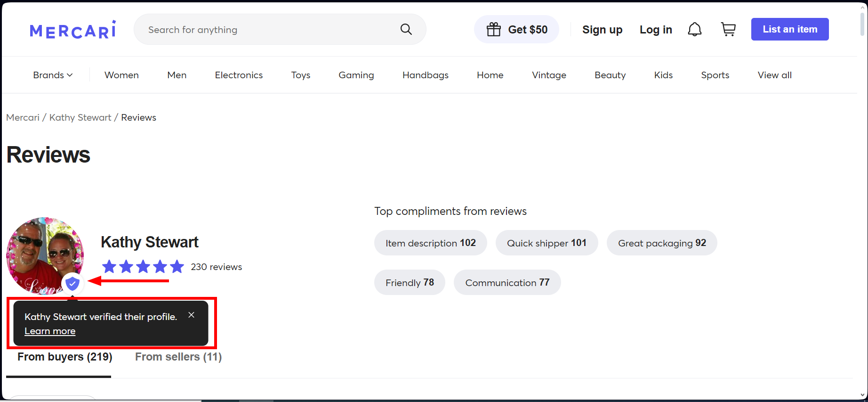Image resolution: width=868 pixels, height=402 pixels.
Task: Open the Home category
Action: [490, 75]
